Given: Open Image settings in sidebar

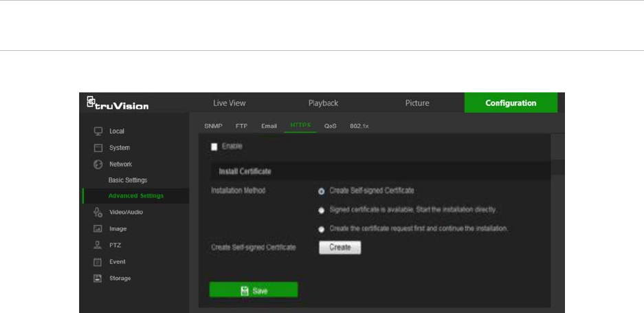Looking at the screenshot, I should pos(118,228).
